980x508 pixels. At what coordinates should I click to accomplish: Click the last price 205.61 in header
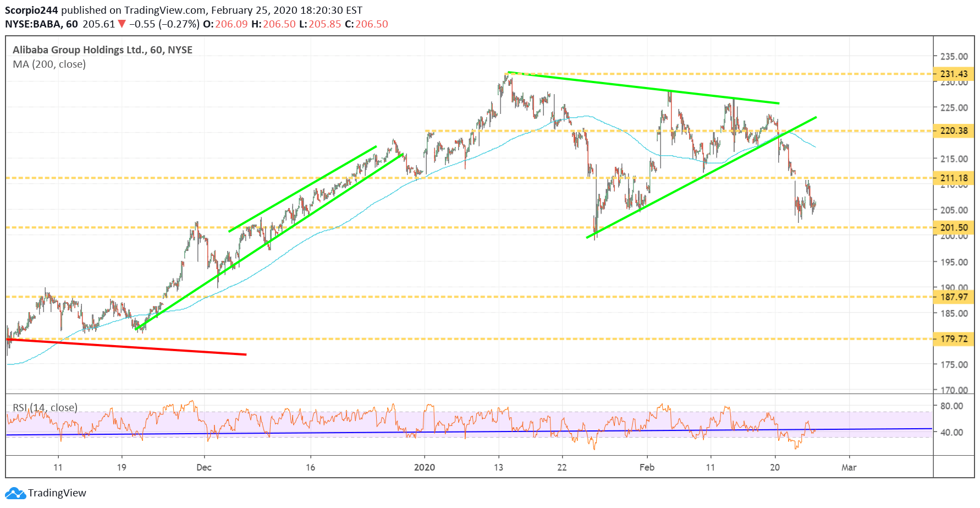(99, 24)
